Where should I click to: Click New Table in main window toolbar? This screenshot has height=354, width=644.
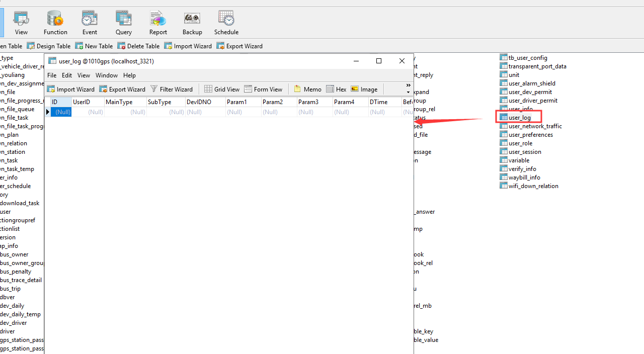coord(94,46)
